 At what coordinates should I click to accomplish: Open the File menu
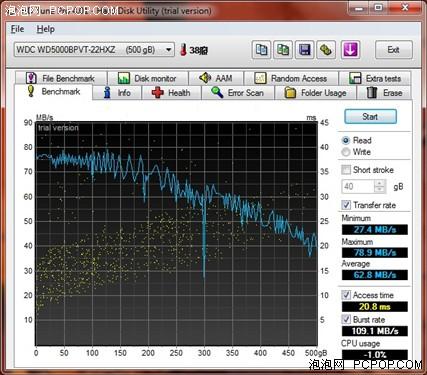click(x=17, y=29)
